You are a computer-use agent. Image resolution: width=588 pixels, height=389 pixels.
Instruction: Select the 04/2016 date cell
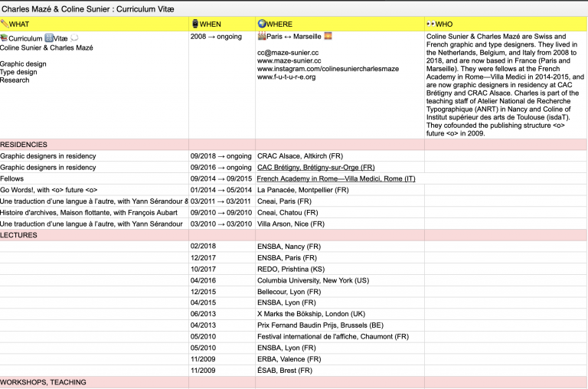(221, 280)
